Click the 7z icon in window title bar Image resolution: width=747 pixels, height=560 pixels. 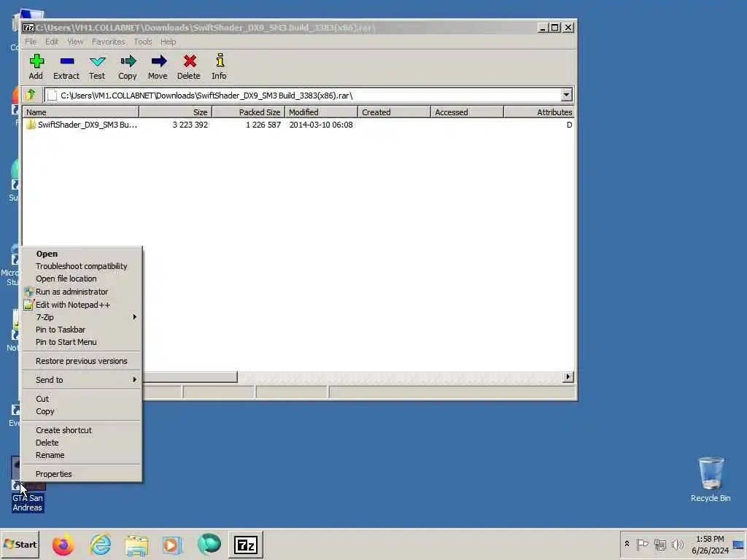coord(28,28)
